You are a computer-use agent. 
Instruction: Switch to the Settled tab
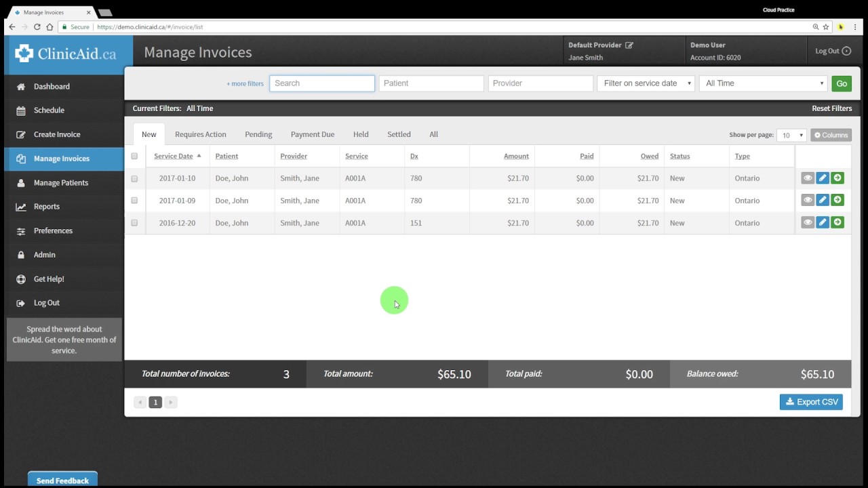[399, 134]
